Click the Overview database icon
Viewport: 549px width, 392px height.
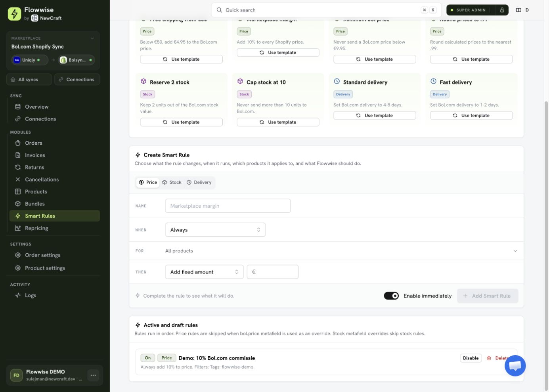coord(18,107)
